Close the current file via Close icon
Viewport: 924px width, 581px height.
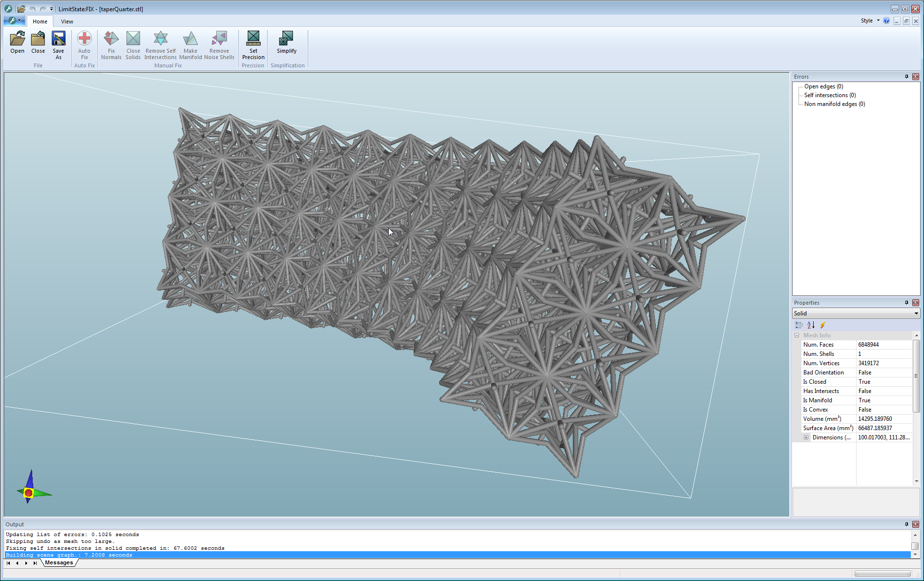point(38,42)
